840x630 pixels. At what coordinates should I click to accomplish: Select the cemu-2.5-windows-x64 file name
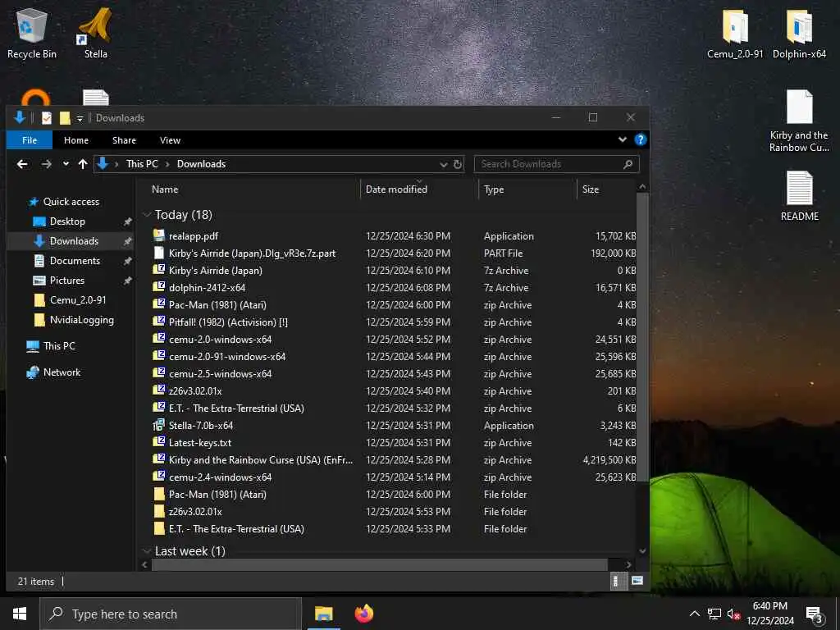(x=220, y=373)
